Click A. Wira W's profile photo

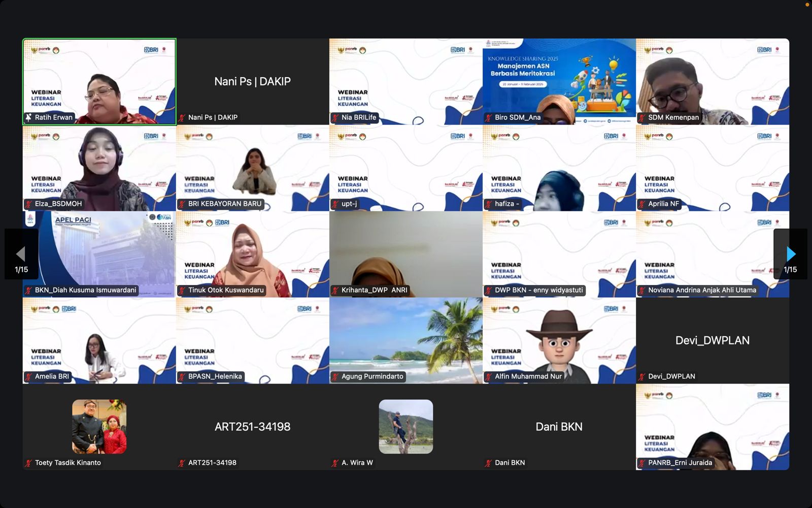pos(406,426)
